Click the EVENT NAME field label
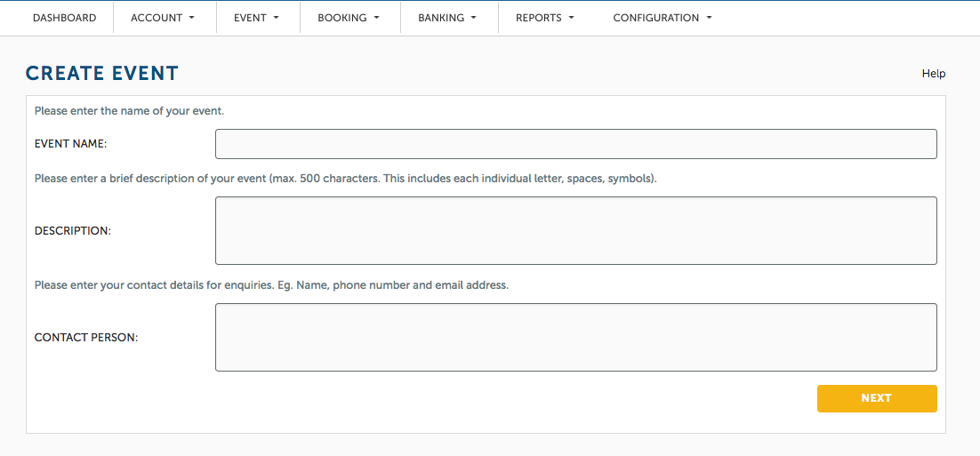980x456 pixels. point(70,144)
